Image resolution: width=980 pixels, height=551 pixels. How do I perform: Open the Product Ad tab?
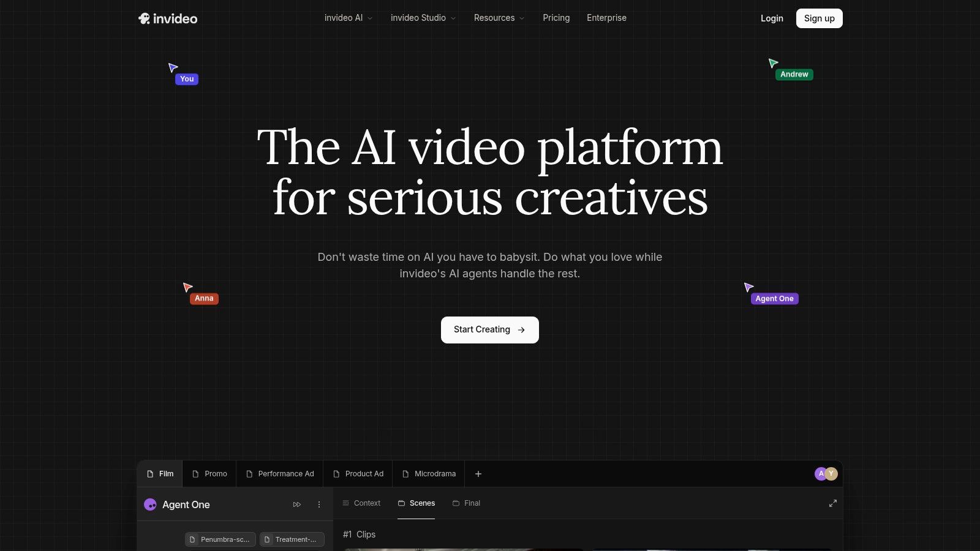(358, 474)
